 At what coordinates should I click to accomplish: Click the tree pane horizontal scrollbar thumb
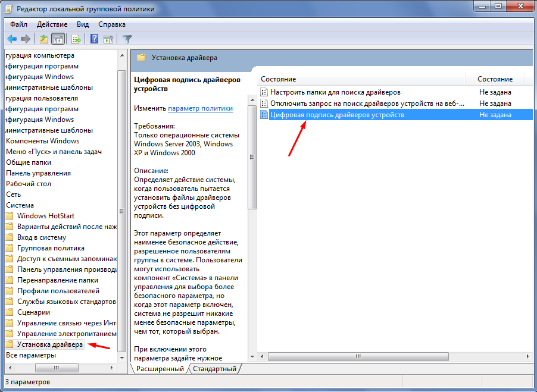pos(57,368)
